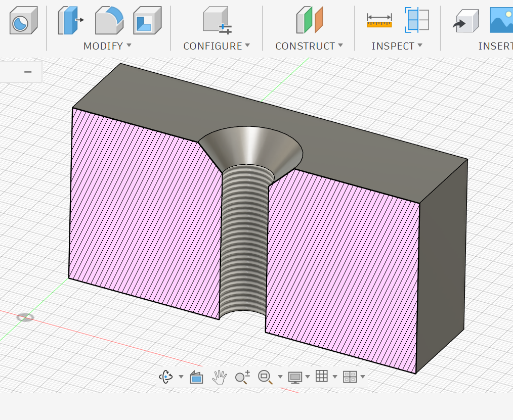
Task: Expand the Display Settings dropdown arrow
Action: click(308, 377)
